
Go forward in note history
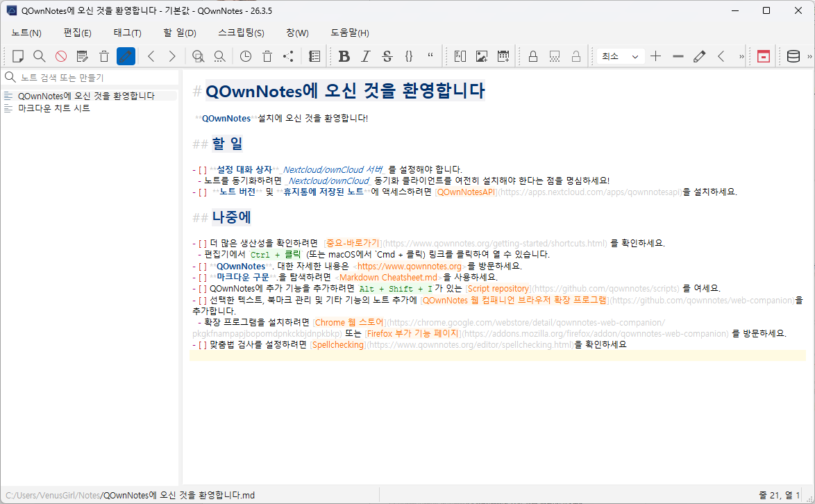coord(172,56)
